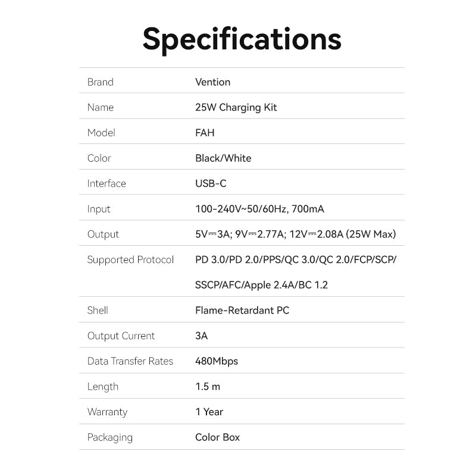Click the Specifications heading
The height and width of the screenshot is (476, 476).
tap(242, 38)
